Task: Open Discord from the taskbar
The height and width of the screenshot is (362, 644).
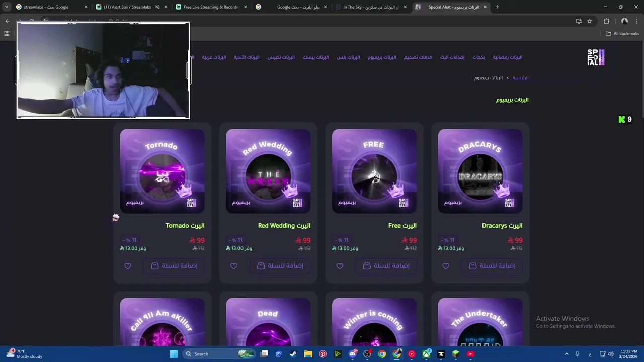Action: pos(353,354)
